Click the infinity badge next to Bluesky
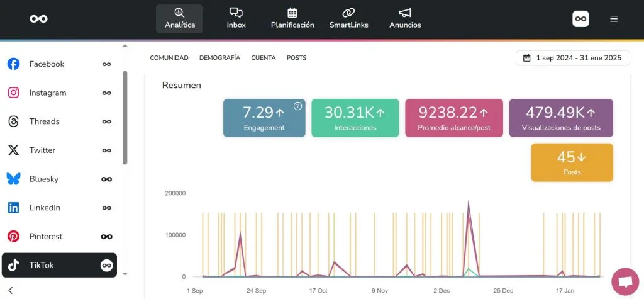Image resolution: width=644 pixels, height=299 pixels. coord(107,179)
